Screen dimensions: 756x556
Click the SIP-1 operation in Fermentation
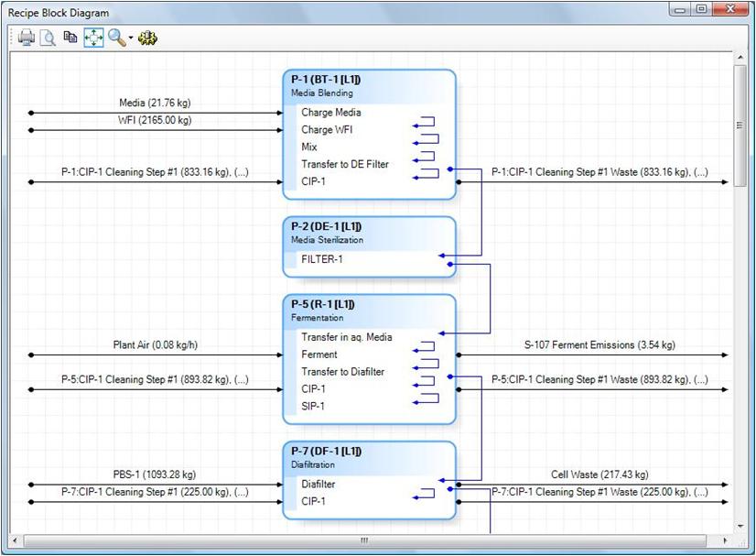[314, 407]
